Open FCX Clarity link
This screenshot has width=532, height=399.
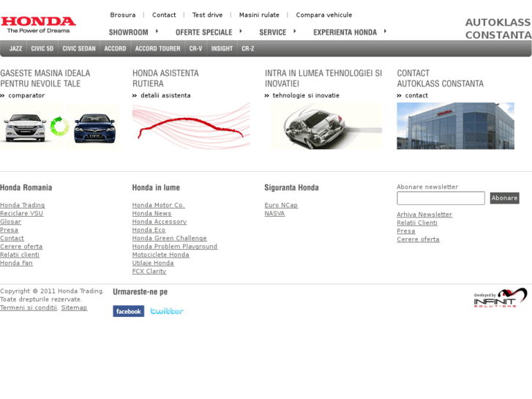pyautogui.click(x=149, y=272)
